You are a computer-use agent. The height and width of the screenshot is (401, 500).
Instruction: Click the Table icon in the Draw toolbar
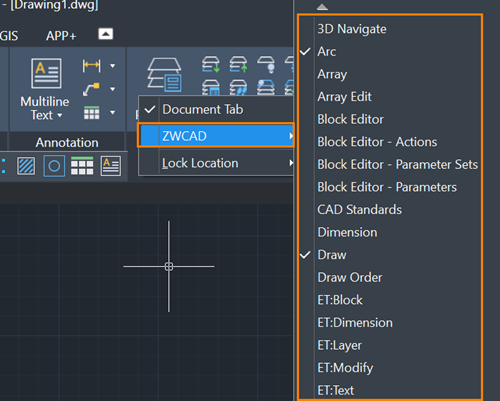tap(82, 166)
